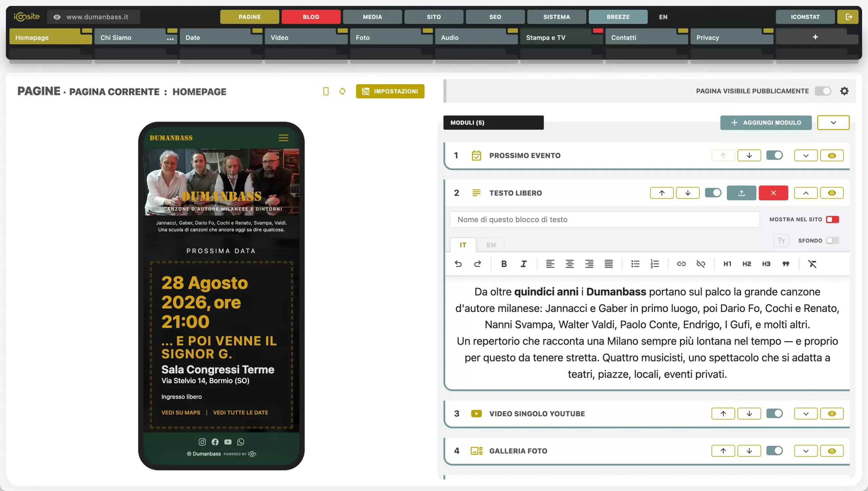Open the Media section
868x491 pixels.
[372, 16]
